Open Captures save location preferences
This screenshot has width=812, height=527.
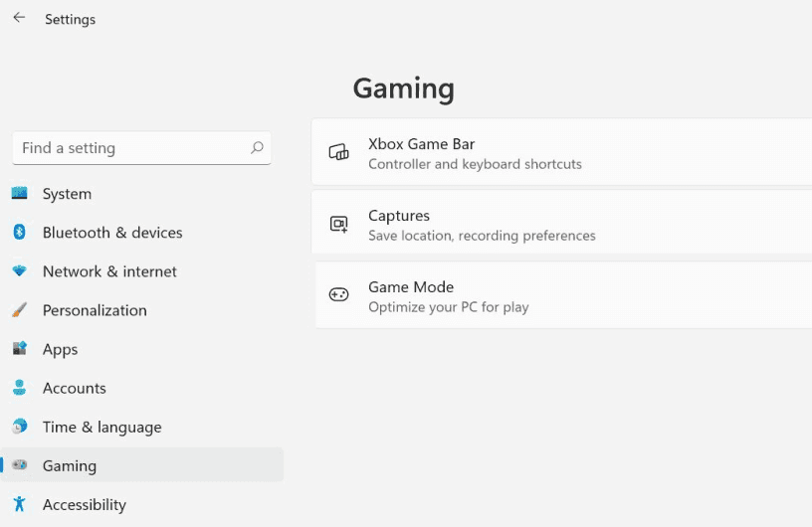coord(561,223)
